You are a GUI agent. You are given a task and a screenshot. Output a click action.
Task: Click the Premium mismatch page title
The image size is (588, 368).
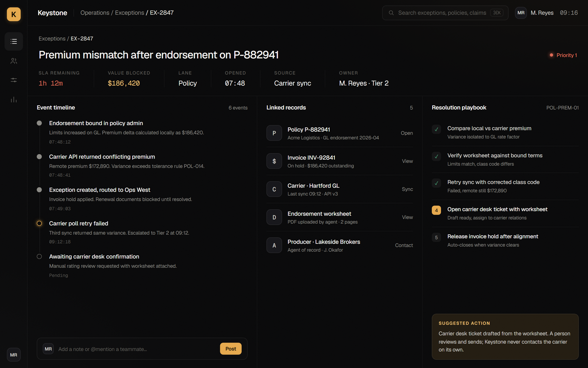(159, 55)
